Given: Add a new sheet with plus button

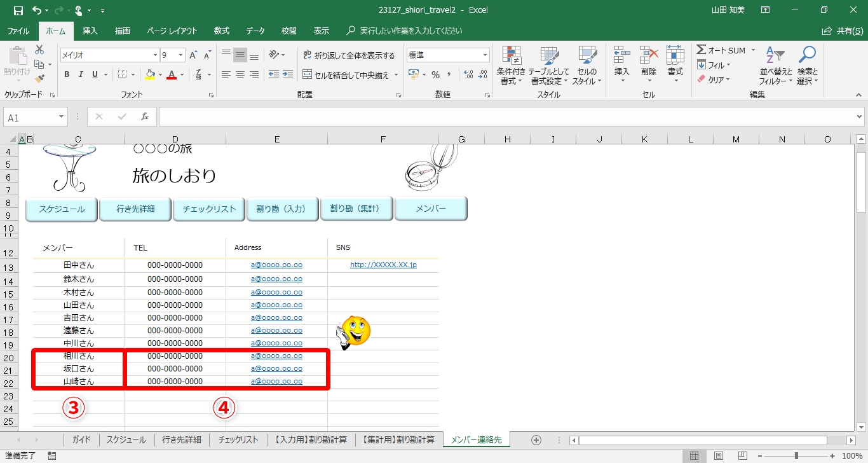Looking at the screenshot, I should 536,439.
